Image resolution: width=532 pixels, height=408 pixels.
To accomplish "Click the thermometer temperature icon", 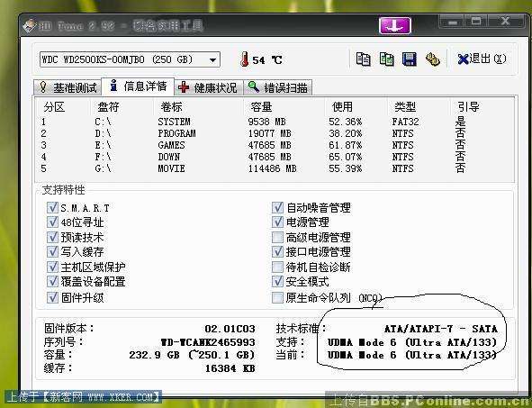I will [x=244, y=59].
